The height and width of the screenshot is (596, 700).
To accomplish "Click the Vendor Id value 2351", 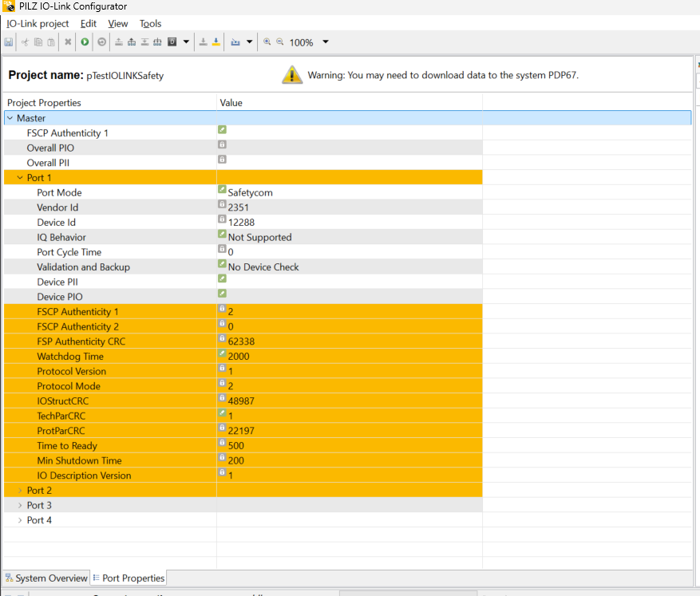I will 238,207.
